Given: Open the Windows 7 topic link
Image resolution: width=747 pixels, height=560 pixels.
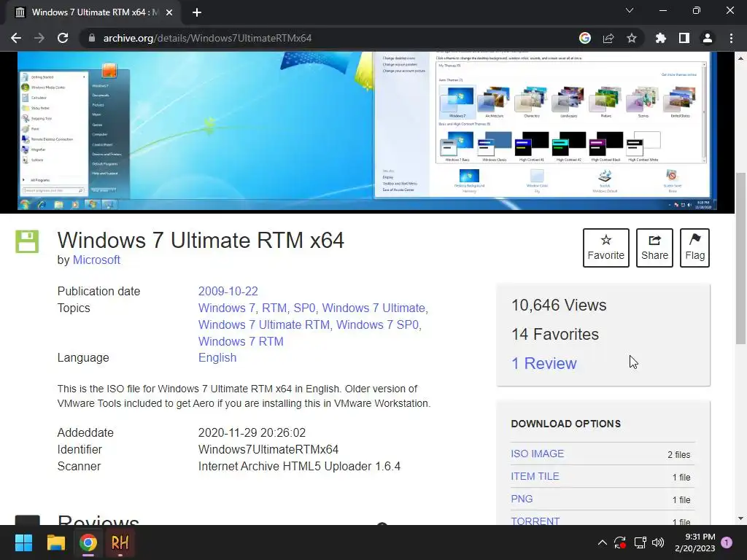Looking at the screenshot, I should tap(226, 308).
